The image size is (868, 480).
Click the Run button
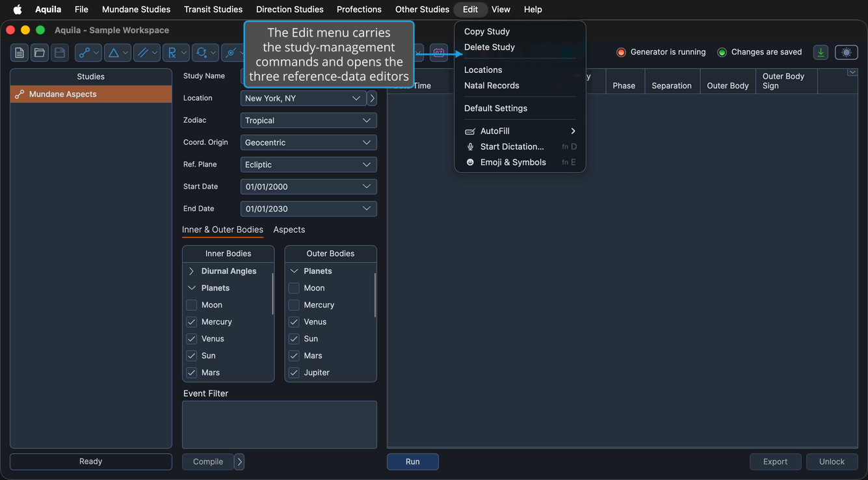click(413, 462)
